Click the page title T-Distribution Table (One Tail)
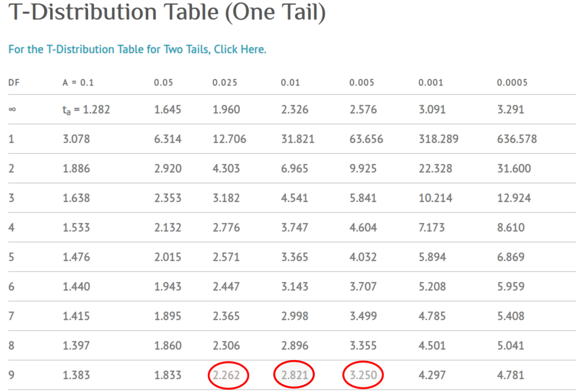Screen dimensions: 578x392 [x=166, y=13]
